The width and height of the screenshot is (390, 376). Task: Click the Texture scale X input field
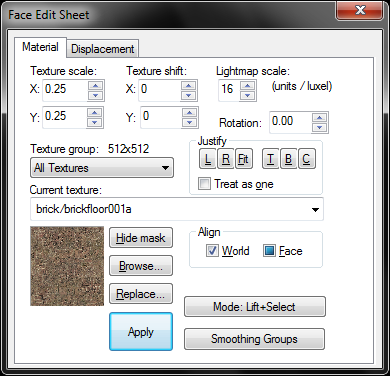coord(65,90)
